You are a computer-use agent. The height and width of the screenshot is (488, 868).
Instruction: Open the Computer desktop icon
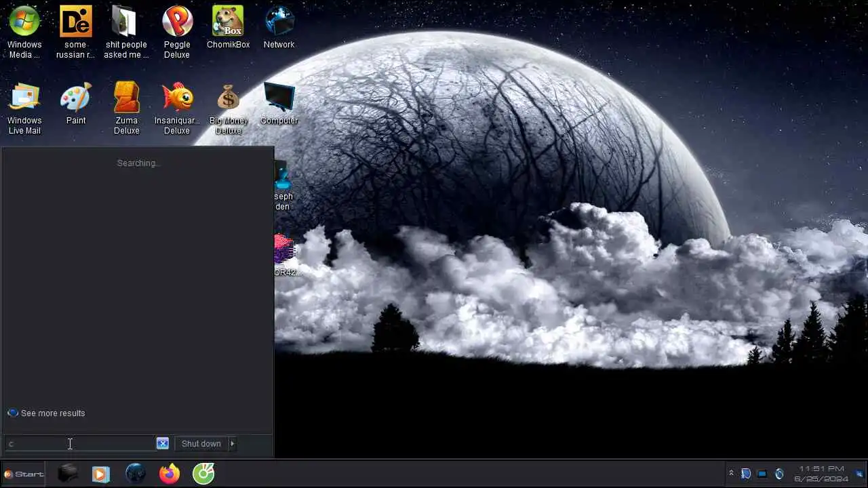(279, 104)
